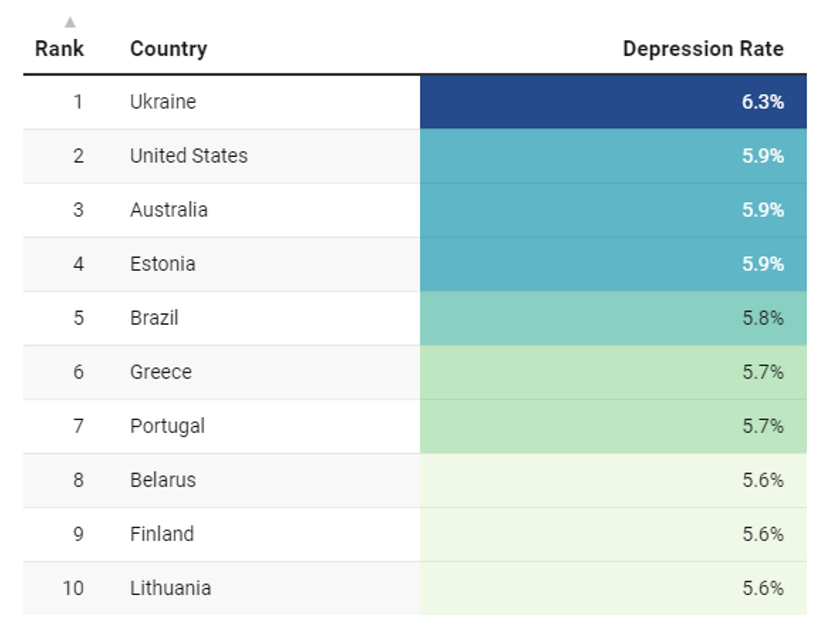836x640 pixels.
Task: Select Lithuania at rank 10
Action: (171, 588)
